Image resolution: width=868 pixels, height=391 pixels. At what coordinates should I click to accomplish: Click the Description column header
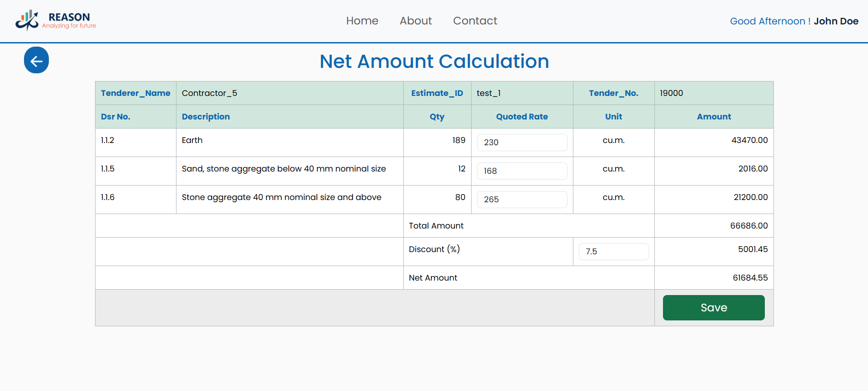click(206, 117)
